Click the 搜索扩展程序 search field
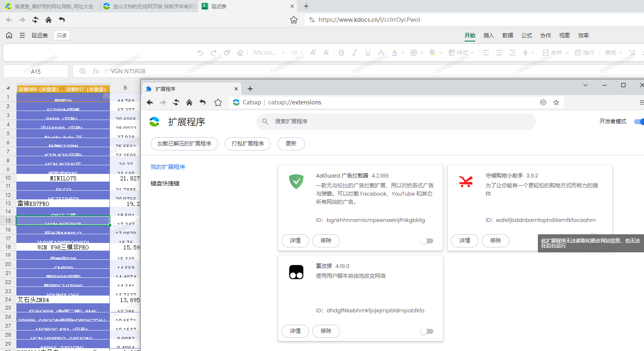644x351 pixels. [395, 122]
